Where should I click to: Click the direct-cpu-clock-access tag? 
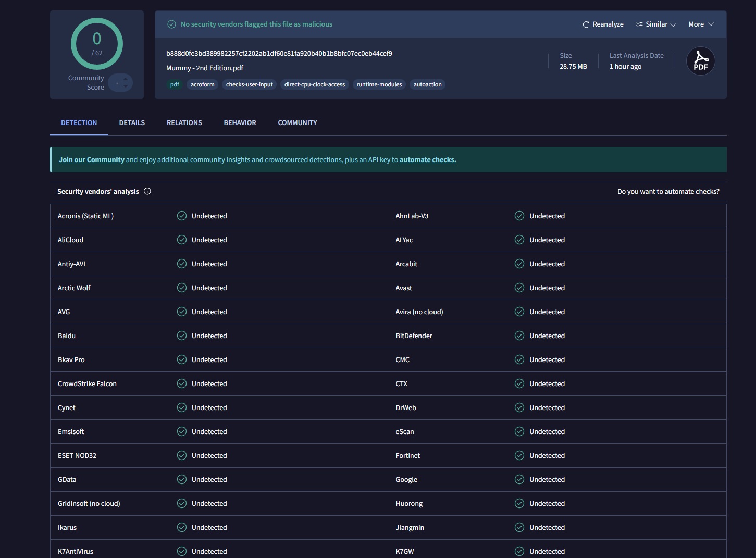[315, 84]
